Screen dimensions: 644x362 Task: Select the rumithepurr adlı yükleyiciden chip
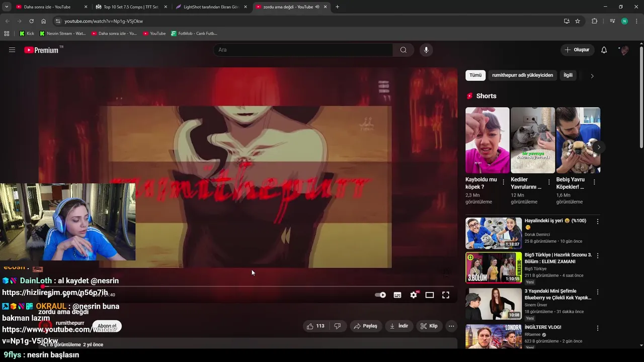coord(522,75)
